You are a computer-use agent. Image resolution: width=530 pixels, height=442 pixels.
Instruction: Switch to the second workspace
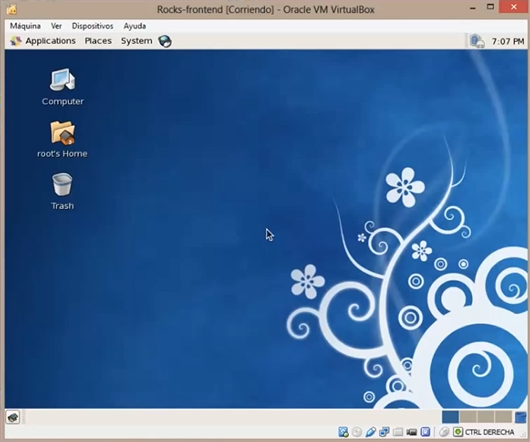coord(468,417)
